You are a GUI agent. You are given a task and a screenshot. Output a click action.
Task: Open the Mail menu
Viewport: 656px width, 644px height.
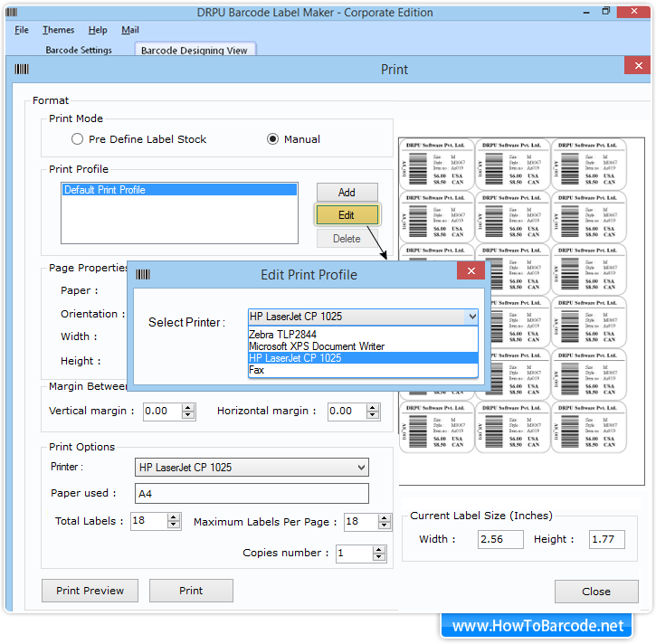click(x=130, y=30)
